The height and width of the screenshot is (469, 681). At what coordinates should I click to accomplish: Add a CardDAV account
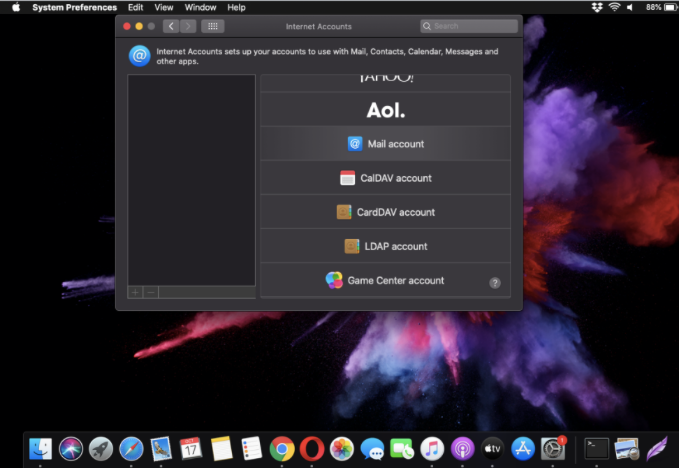[386, 212]
